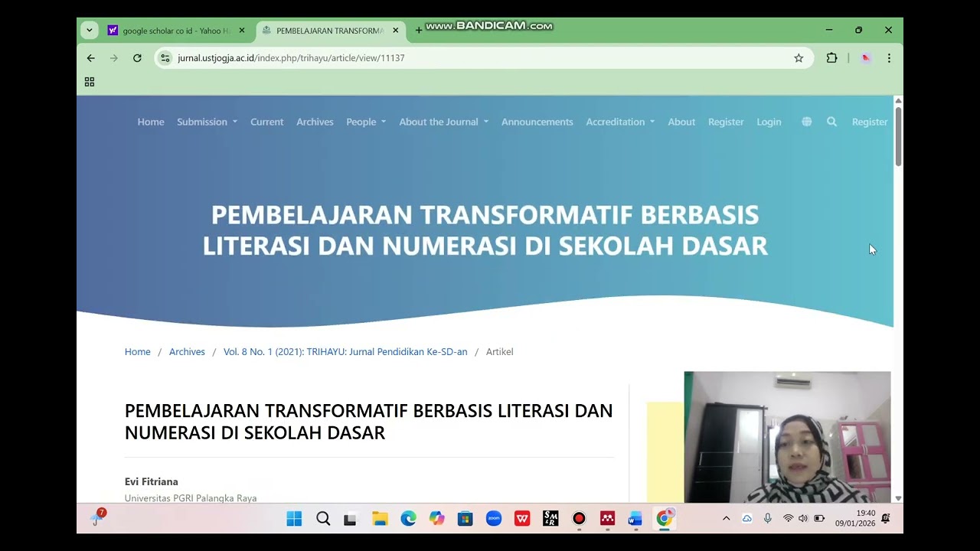Expand the Accreditation dropdown
980x551 pixels.
click(620, 122)
